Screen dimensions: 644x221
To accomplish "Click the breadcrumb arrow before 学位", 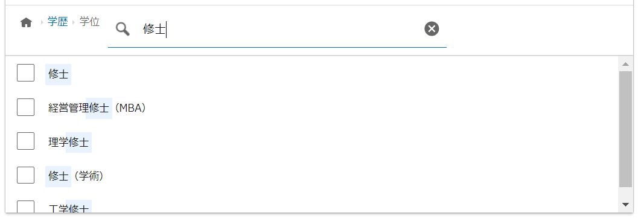I will click(74, 22).
